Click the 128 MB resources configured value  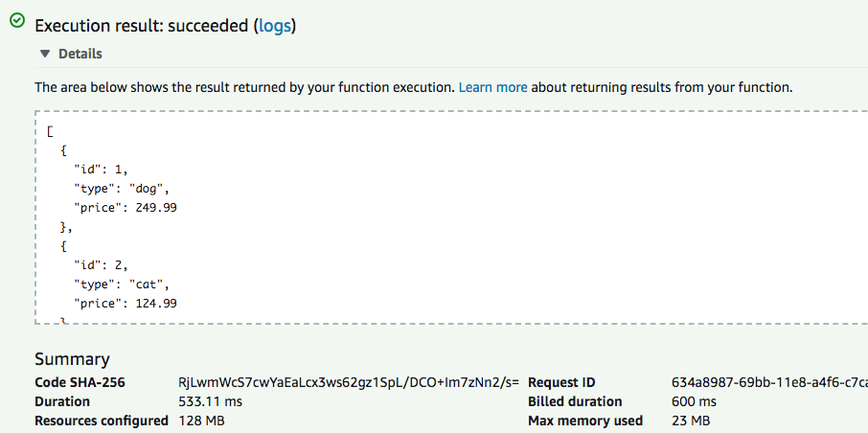tap(201, 421)
